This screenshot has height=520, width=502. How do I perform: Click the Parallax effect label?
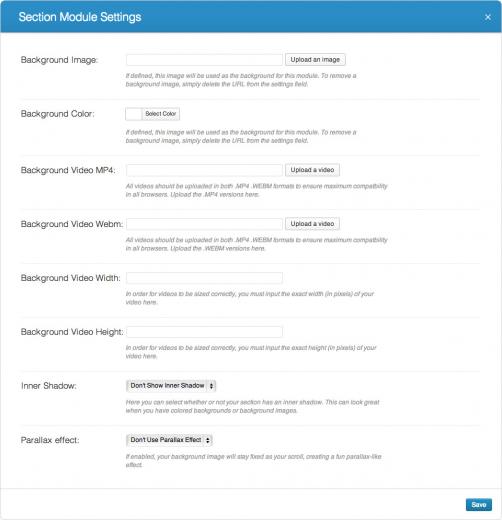(x=50, y=440)
